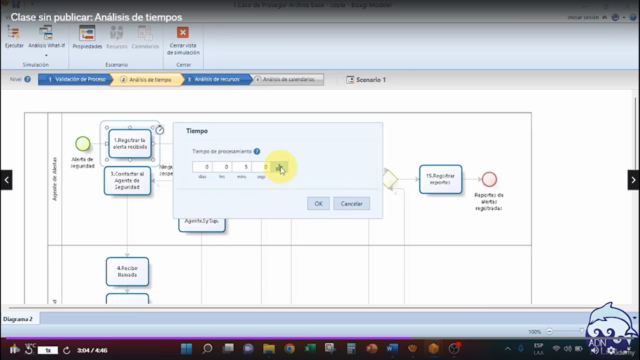Skip forward with the forward-arrow button
Image resolution: width=640 pixels, height=360 pixels.
67,350
